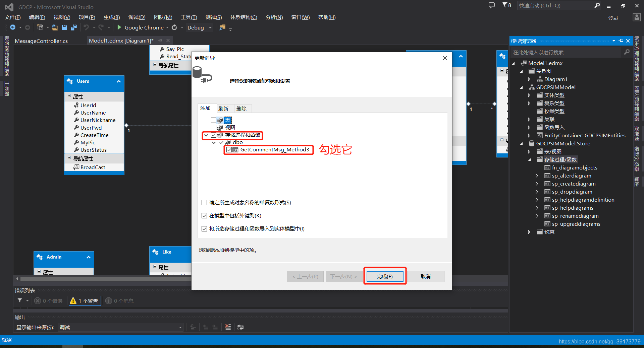Click the 取消 button in the wizard
The image size is (644, 348).
click(425, 276)
